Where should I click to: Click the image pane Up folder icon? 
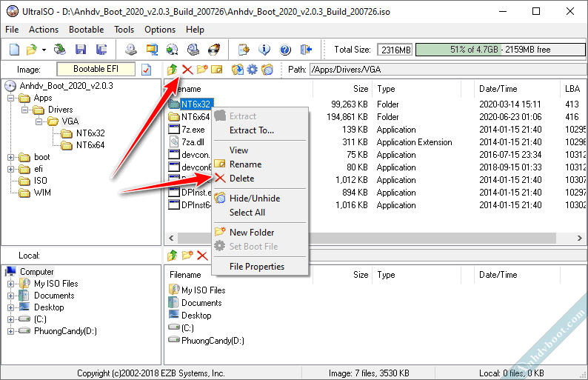coord(172,70)
